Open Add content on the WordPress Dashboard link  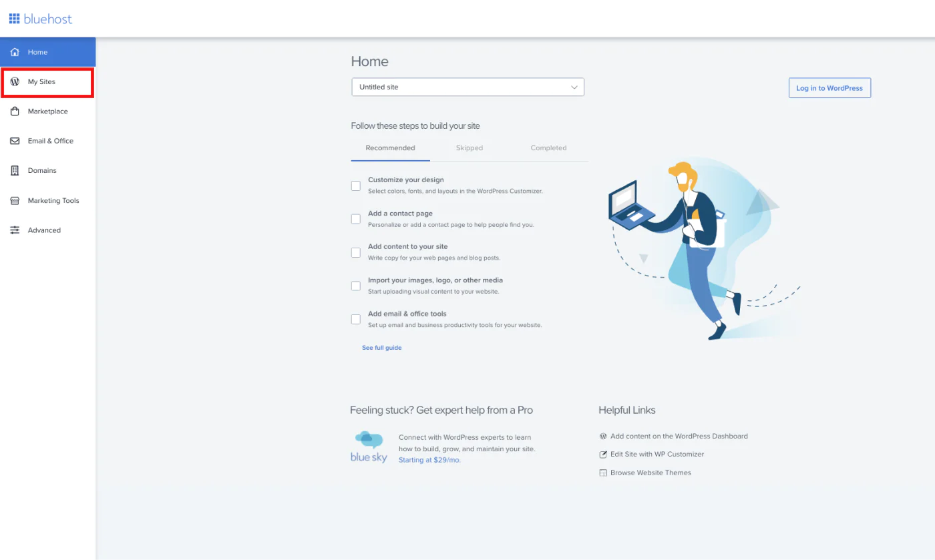679,436
